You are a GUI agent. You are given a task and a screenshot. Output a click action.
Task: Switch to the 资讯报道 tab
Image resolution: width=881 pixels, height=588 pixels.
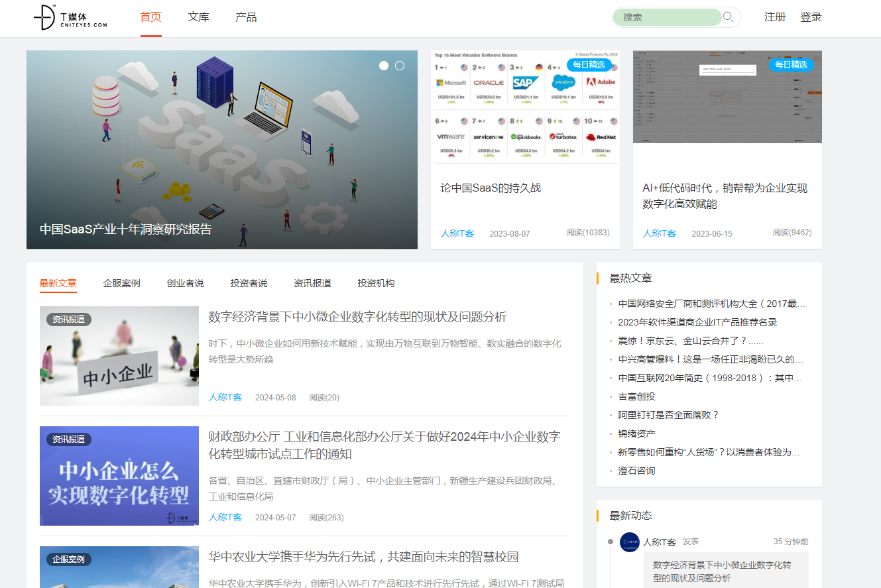tap(313, 283)
